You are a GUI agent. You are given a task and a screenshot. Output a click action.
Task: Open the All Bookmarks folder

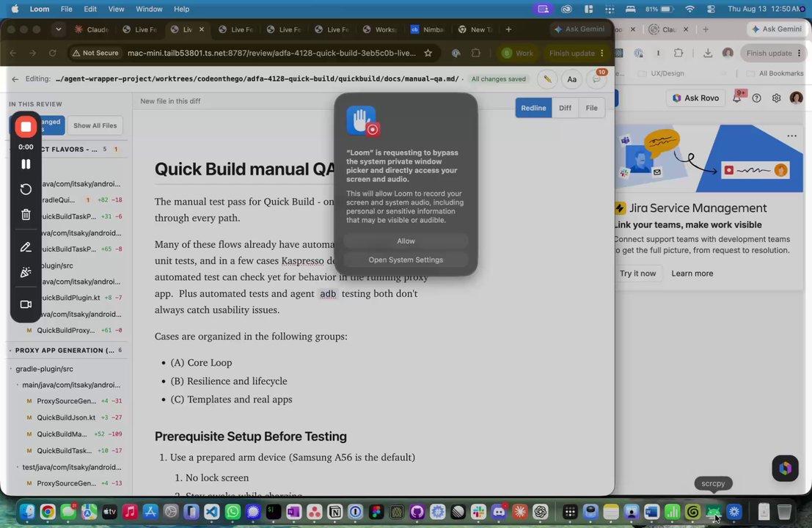tap(775, 73)
